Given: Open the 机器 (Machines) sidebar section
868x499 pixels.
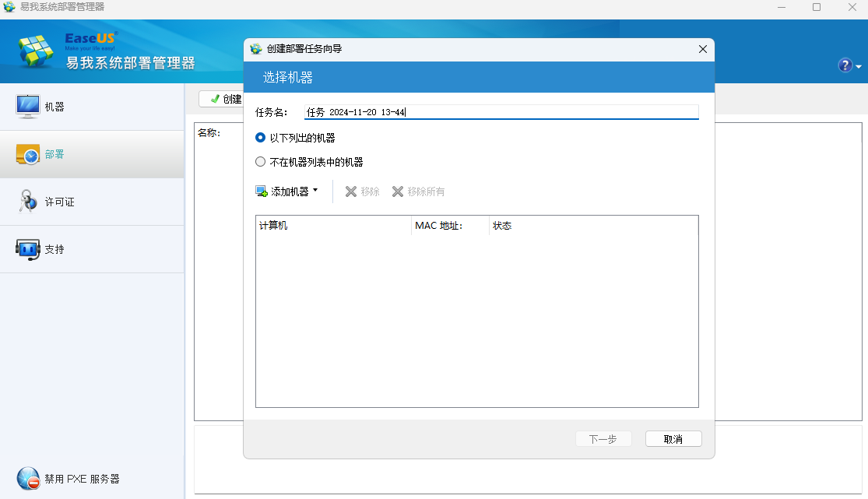Looking at the screenshot, I should point(92,107).
